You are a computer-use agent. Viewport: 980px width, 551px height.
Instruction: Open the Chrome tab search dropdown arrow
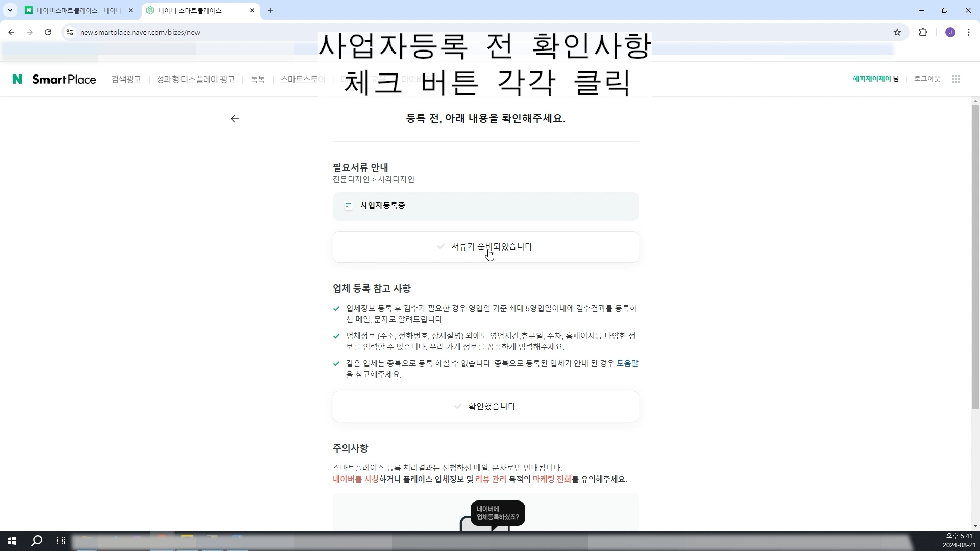point(10,10)
